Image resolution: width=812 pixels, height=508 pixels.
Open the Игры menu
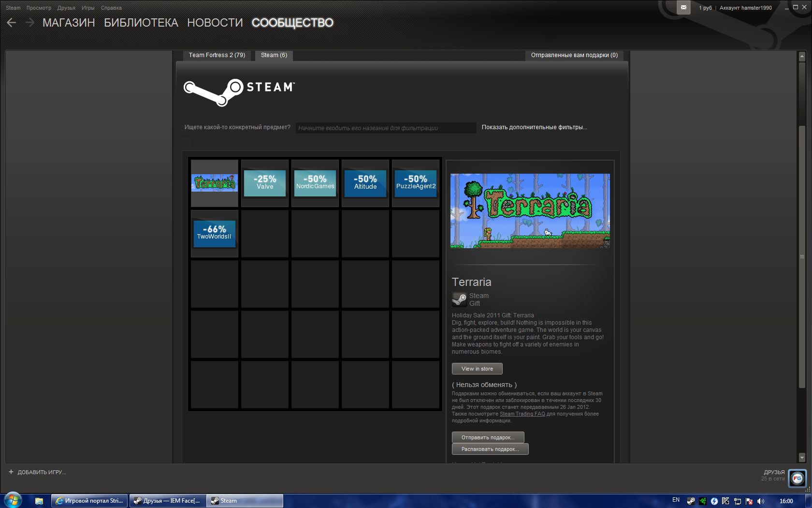[88, 8]
